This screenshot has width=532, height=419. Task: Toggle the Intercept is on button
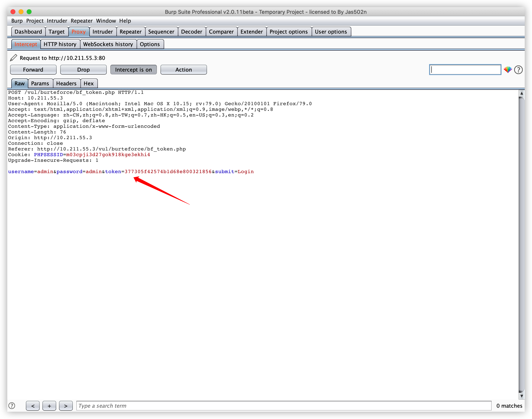pyautogui.click(x=133, y=70)
